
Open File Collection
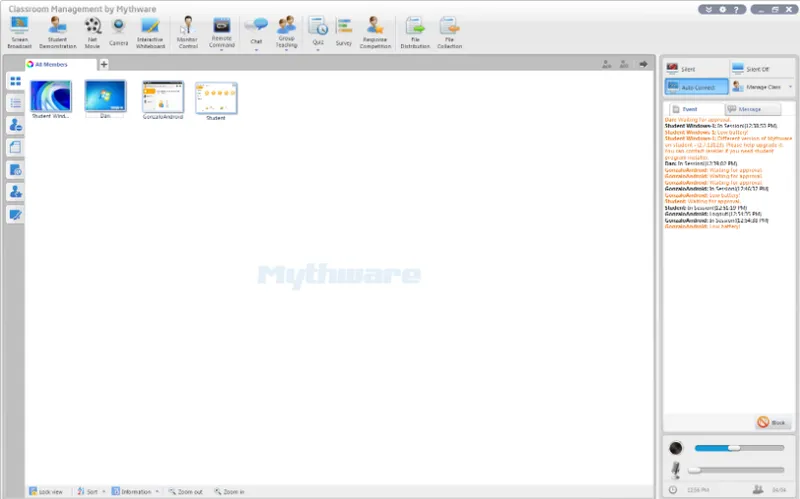(449, 32)
